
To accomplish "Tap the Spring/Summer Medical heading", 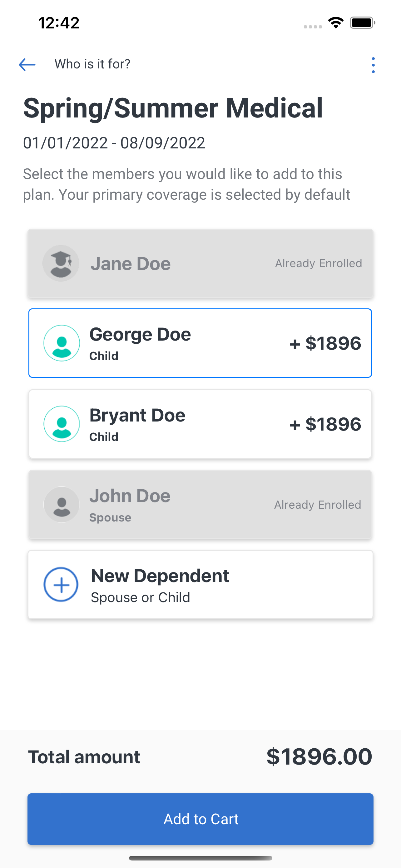I will (173, 108).
